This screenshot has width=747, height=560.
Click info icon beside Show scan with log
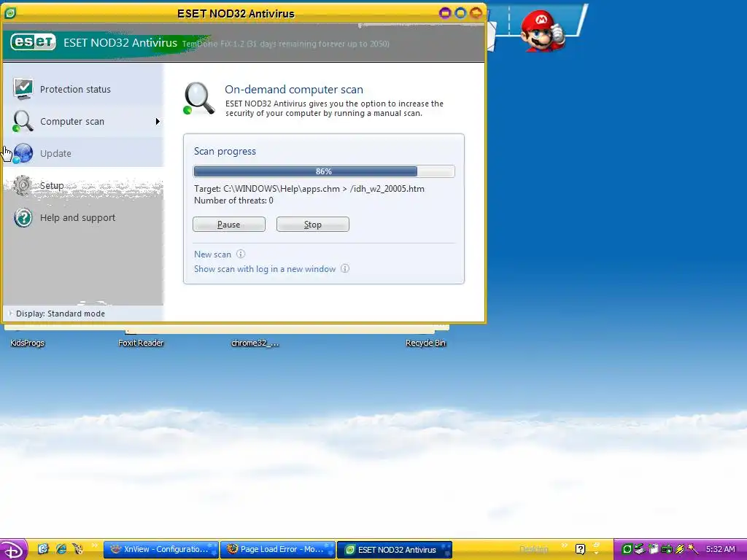[x=345, y=268]
